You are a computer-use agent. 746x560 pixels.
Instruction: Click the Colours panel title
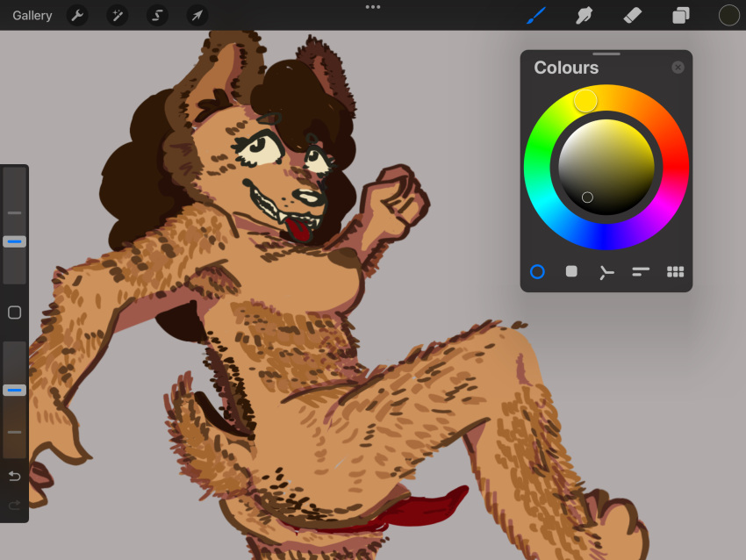566,68
